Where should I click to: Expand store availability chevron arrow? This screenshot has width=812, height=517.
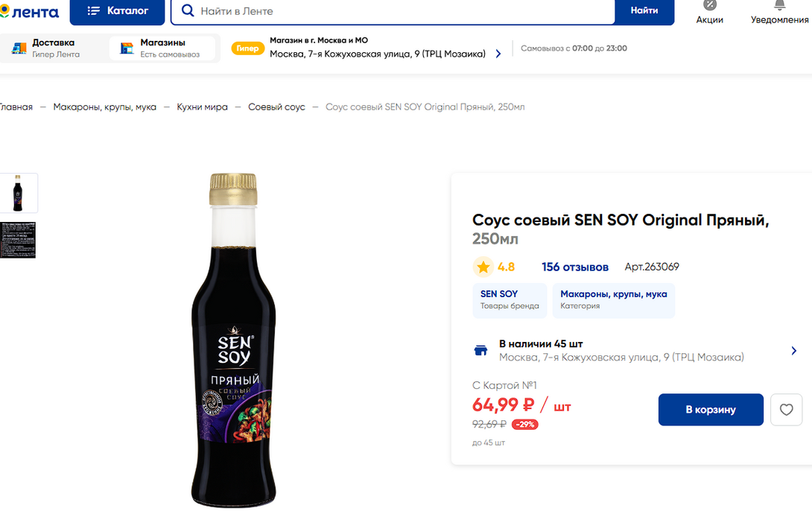[x=794, y=351]
